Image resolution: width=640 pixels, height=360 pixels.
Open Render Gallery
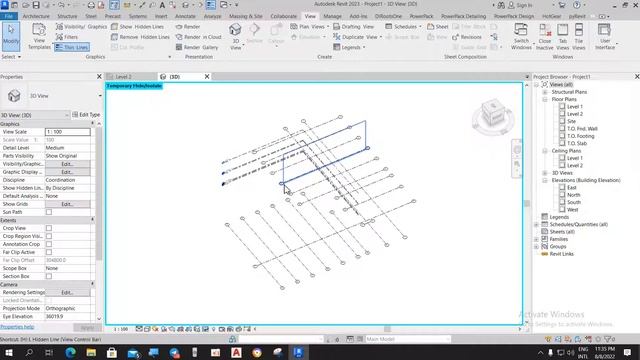pyautogui.click(x=197, y=47)
